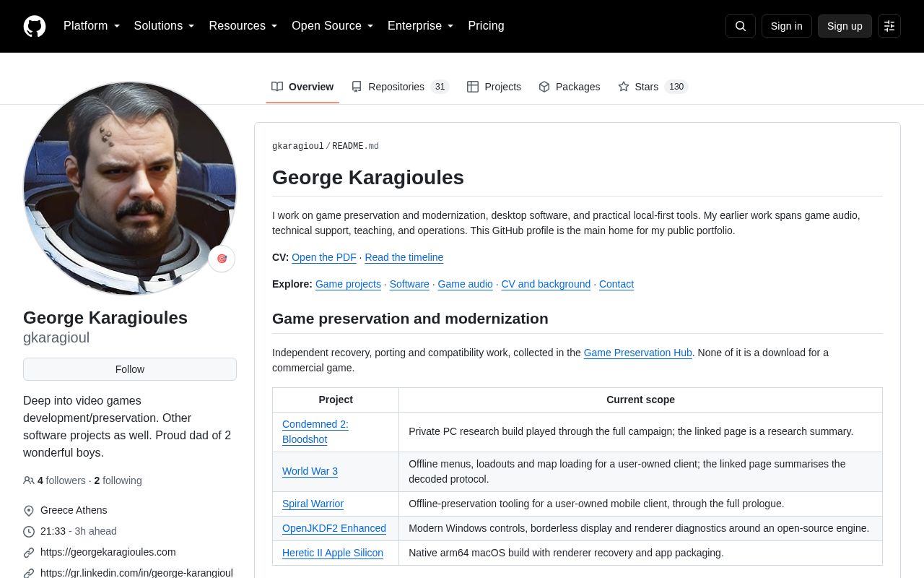This screenshot has width=924, height=578.
Task: Open the Heretic II Apple Silicon link
Action: (x=333, y=553)
